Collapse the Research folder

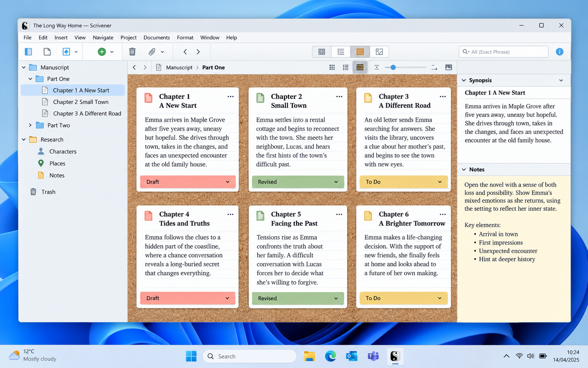coord(24,139)
